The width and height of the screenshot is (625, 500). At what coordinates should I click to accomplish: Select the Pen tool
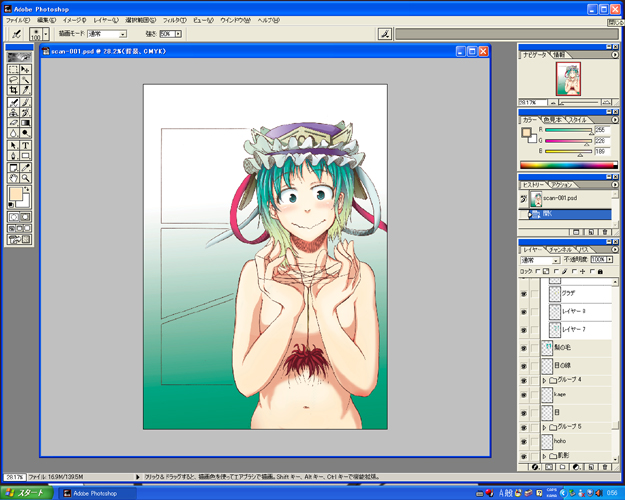(14, 156)
